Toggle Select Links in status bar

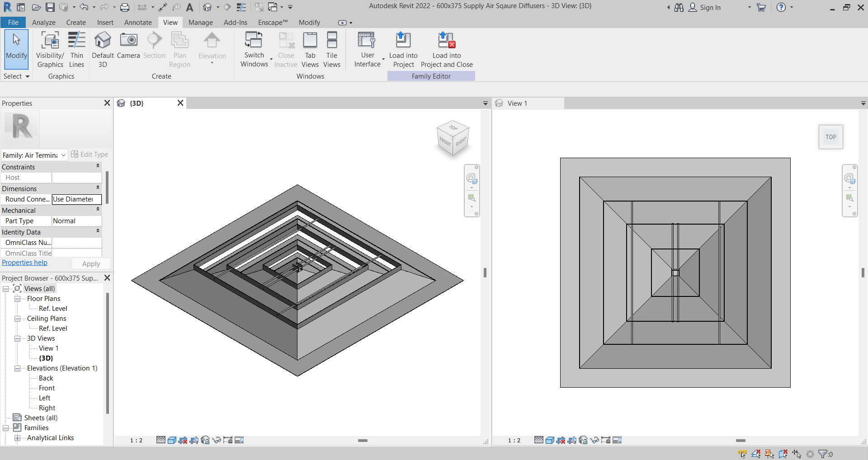pos(742,454)
